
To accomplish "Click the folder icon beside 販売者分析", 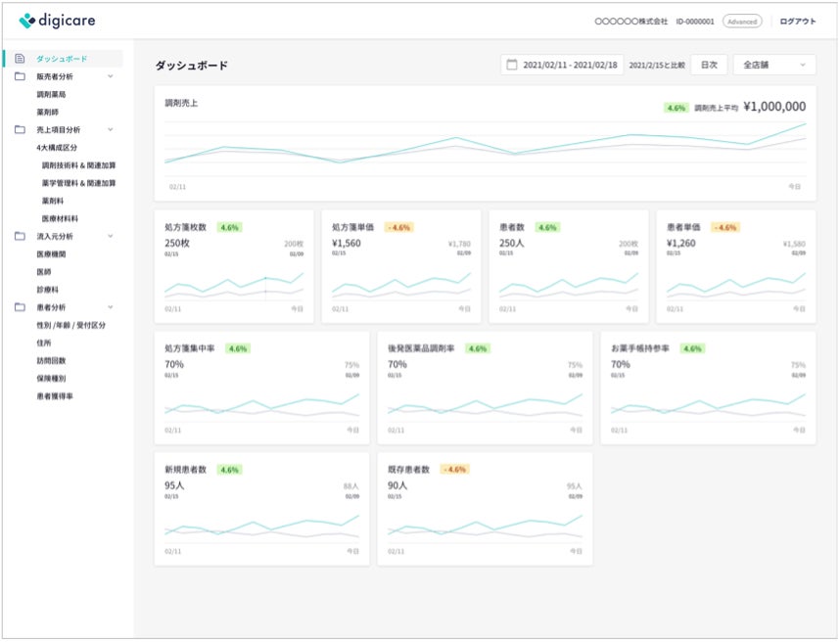I will click(20, 76).
